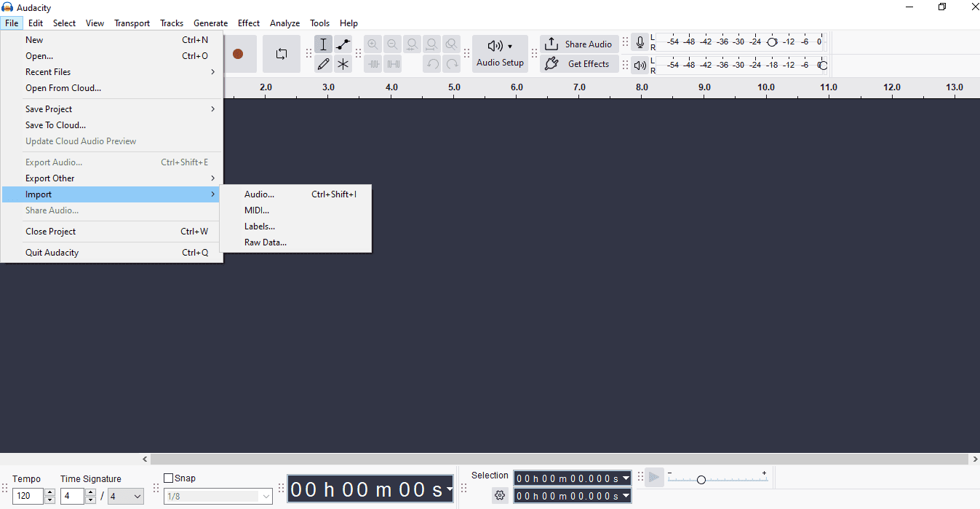The width and height of the screenshot is (980, 509).
Task: Choose Audio... from the Import submenu
Action: 259,194
